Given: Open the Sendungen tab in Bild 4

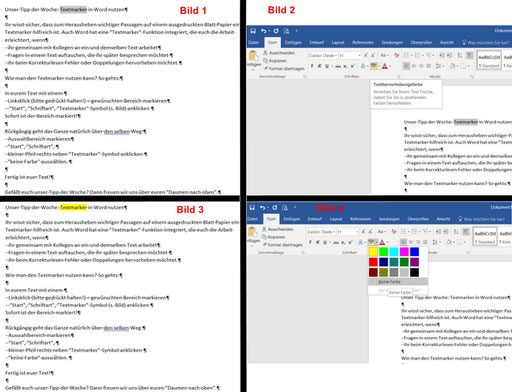Looking at the screenshot, I should [389, 219].
